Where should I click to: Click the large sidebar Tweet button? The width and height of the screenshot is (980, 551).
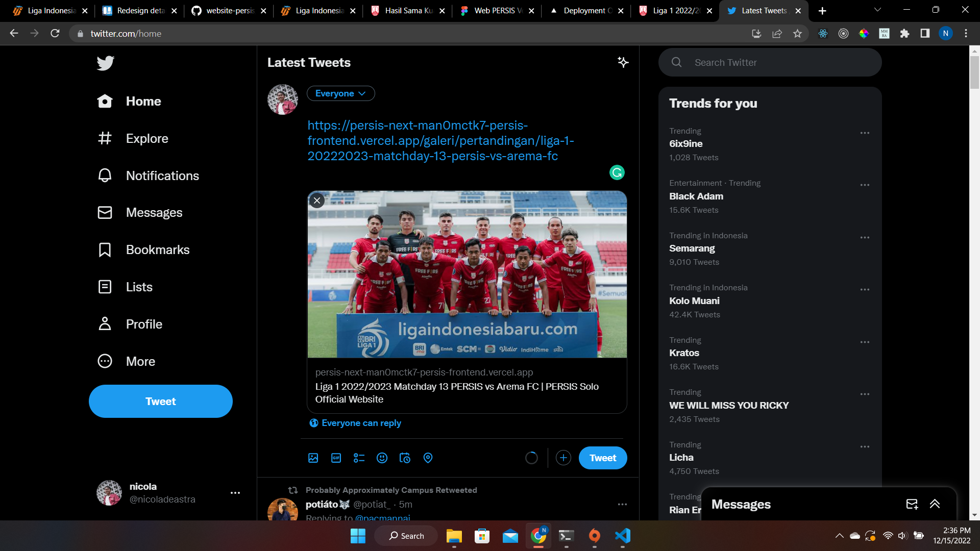[x=161, y=402]
